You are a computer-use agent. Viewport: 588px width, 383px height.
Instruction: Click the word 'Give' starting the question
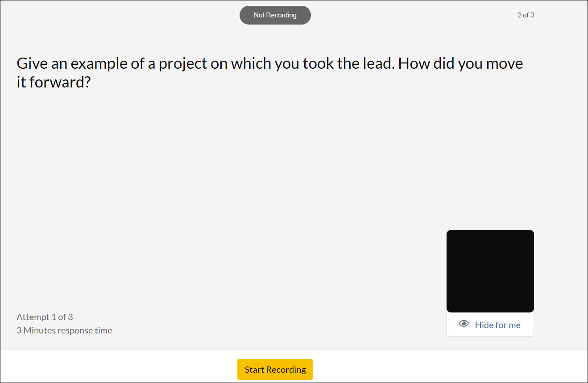32,63
